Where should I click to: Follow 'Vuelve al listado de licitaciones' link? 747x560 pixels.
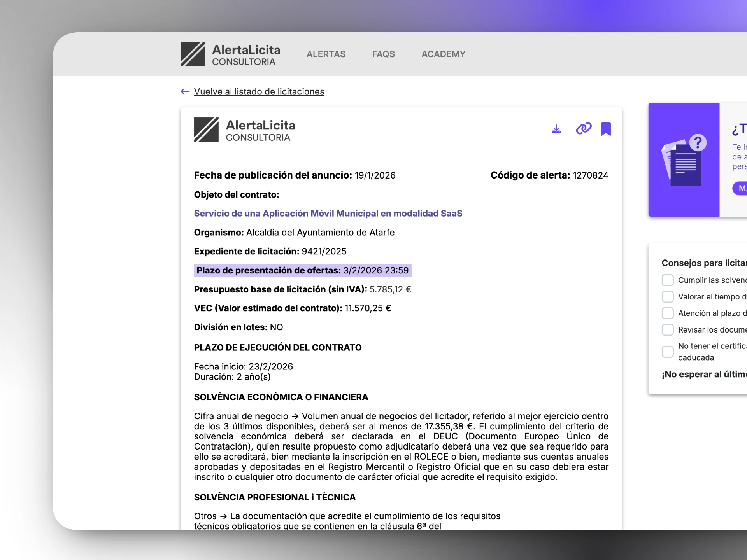point(259,92)
